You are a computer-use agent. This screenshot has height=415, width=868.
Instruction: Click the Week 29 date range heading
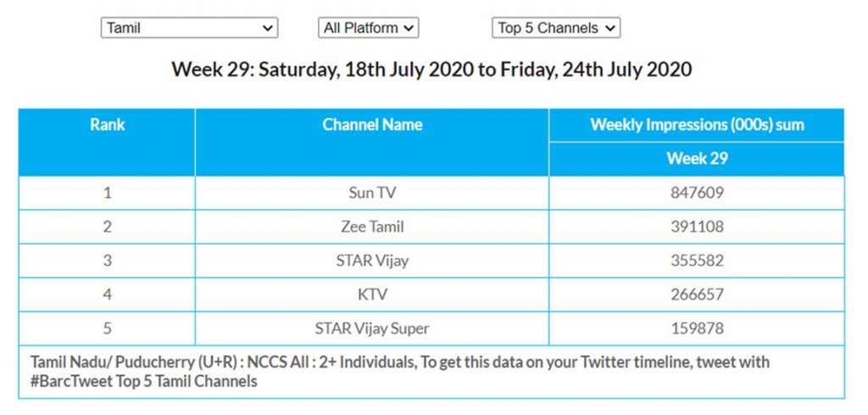[431, 69]
